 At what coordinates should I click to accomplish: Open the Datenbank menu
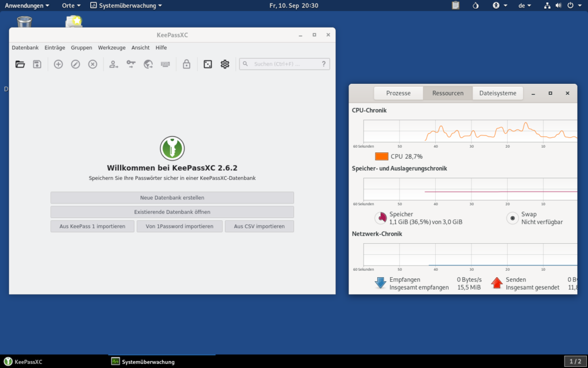pos(25,48)
